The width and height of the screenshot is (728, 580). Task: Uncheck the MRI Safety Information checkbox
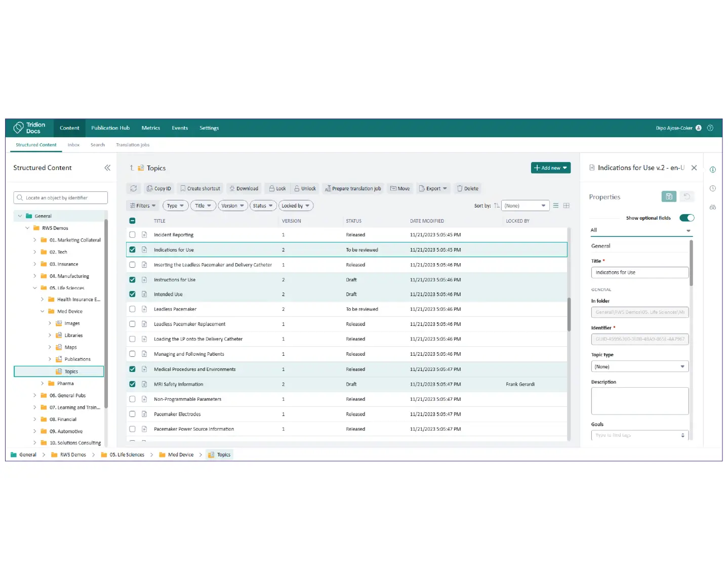click(x=133, y=384)
